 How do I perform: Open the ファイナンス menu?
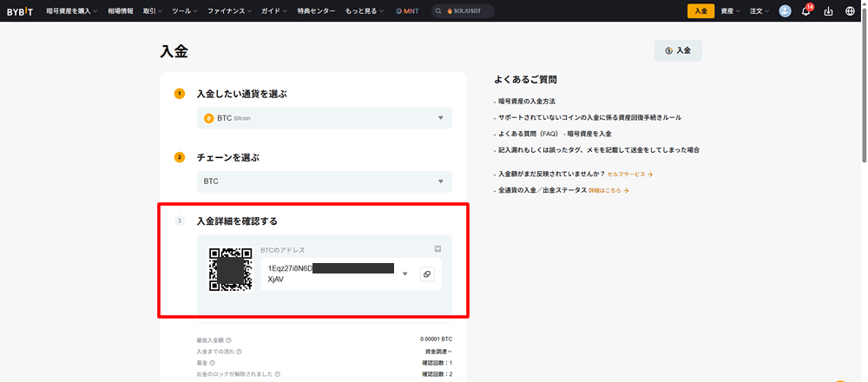[x=229, y=11]
